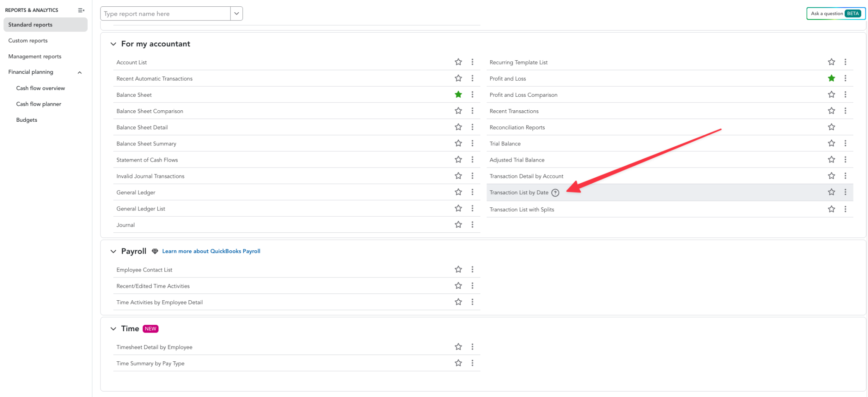Favorite the Time Summary by Pay Type report

tap(458, 363)
